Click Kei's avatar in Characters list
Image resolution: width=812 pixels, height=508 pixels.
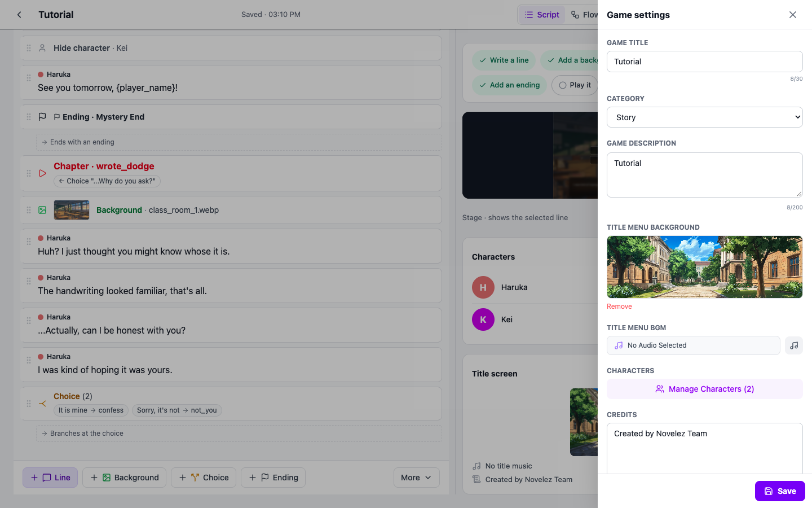point(483,319)
